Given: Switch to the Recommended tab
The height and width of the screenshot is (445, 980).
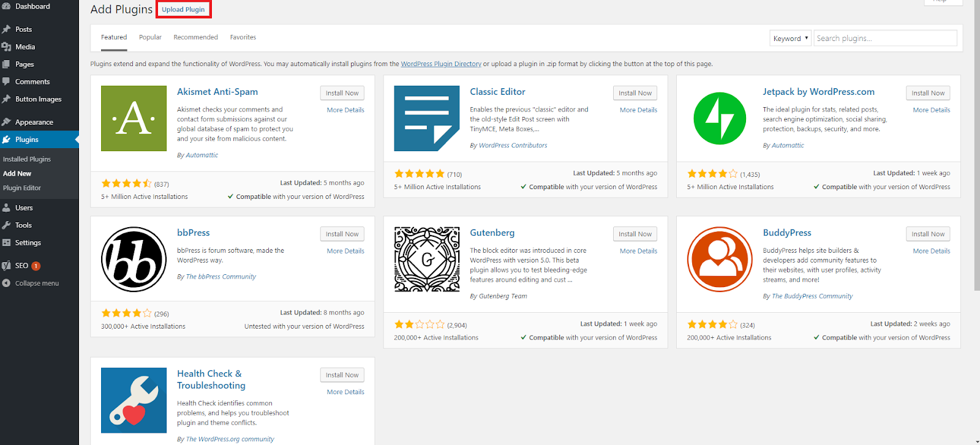Looking at the screenshot, I should point(195,37).
